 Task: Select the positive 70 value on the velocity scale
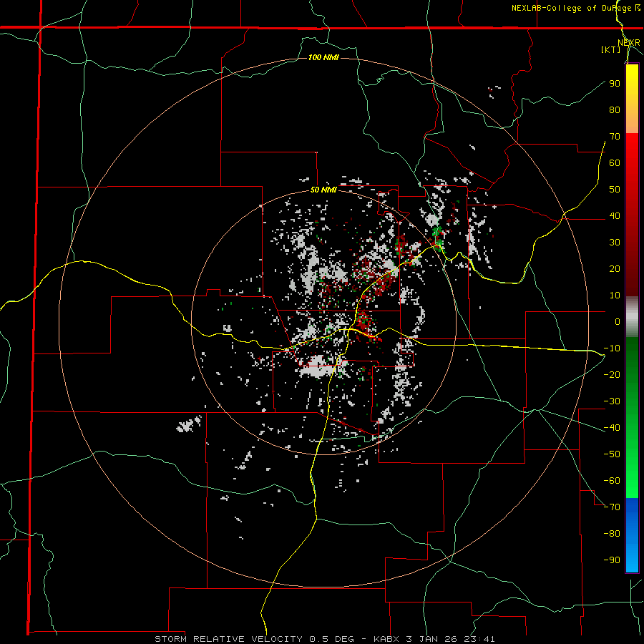[x=615, y=137]
